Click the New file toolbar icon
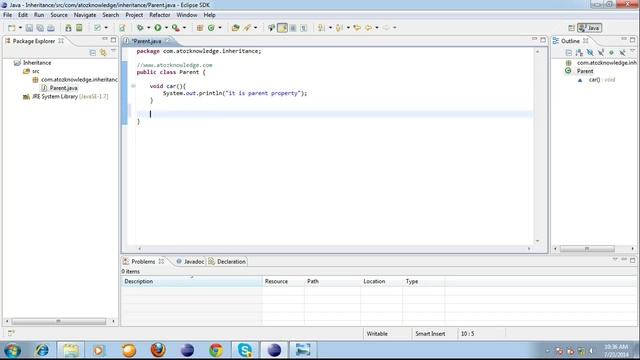The width and height of the screenshot is (640, 360). coord(12,28)
